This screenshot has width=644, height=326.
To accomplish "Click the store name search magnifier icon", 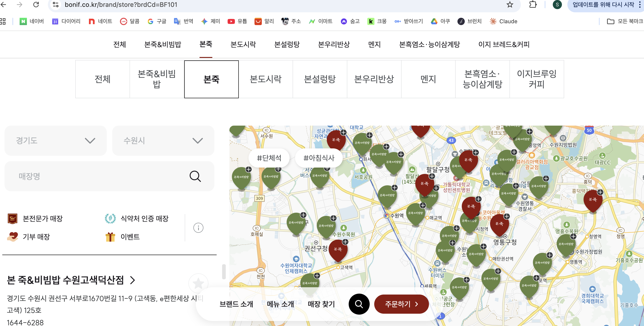I will click(x=195, y=176).
